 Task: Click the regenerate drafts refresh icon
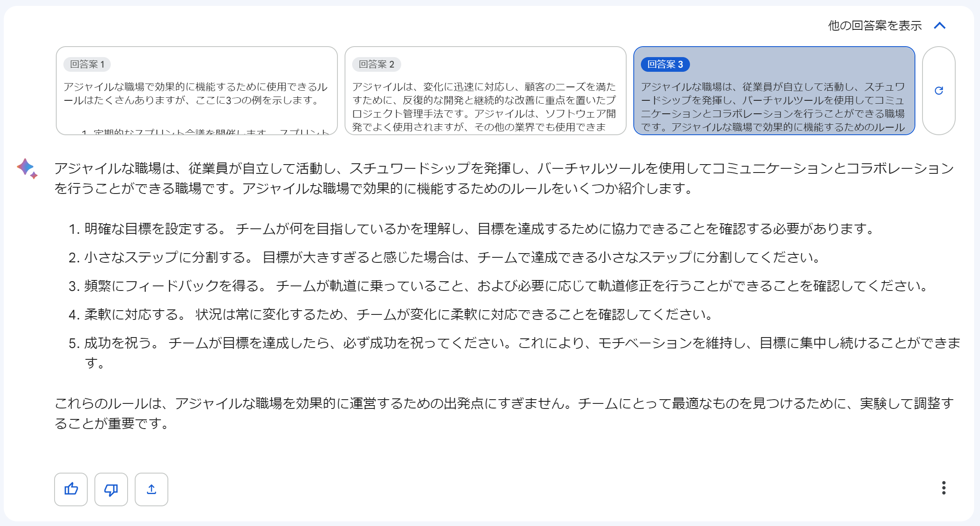(x=939, y=91)
